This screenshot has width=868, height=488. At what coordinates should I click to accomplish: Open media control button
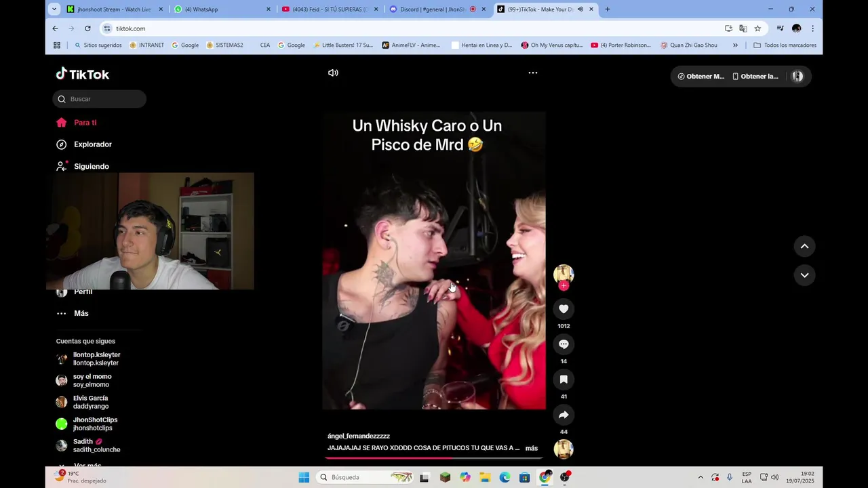[780, 28]
